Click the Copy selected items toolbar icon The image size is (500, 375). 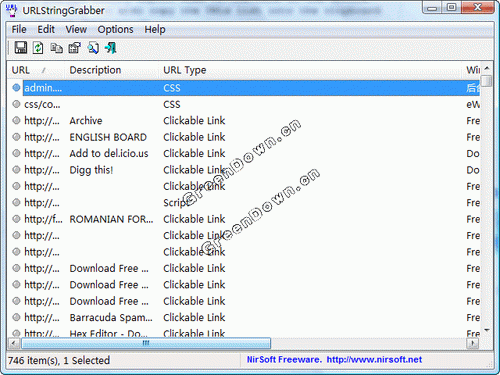(56, 48)
